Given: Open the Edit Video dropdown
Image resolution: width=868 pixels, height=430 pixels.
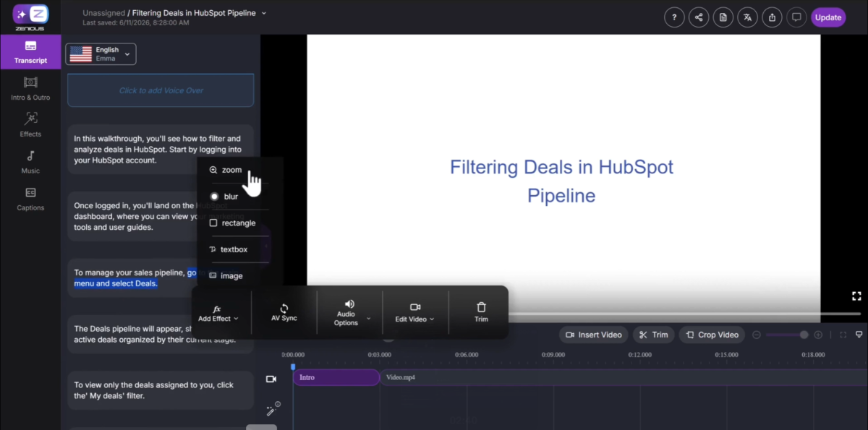Looking at the screenshot, I should tap(415, 313).
